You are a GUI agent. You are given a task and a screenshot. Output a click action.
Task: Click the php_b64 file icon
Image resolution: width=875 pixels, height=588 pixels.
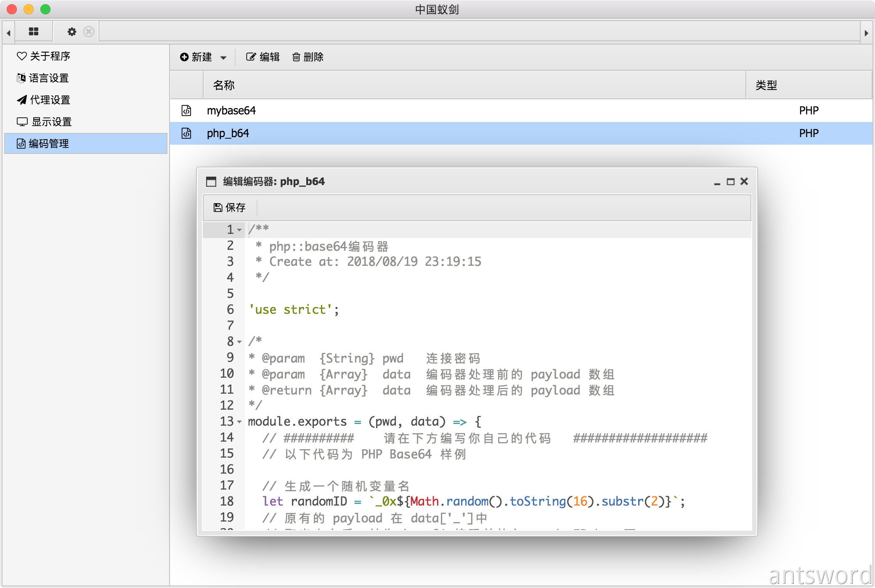point(186,133)
